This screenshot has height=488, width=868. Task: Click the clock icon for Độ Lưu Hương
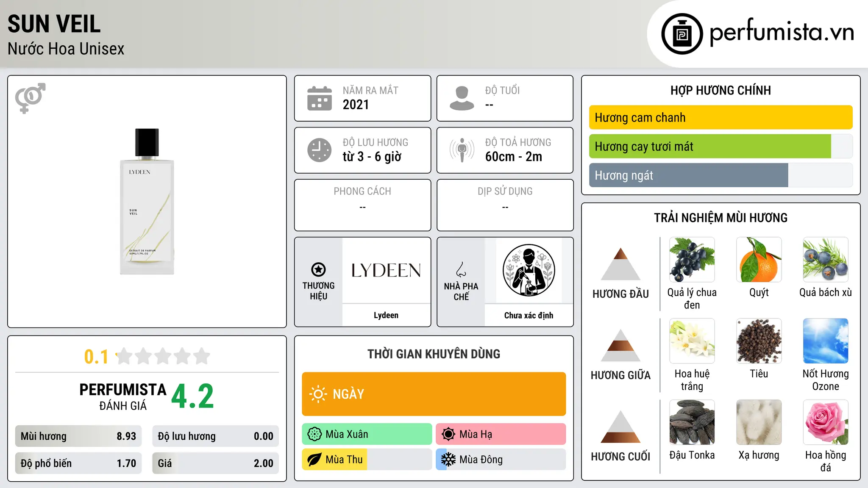coord(319,150)
